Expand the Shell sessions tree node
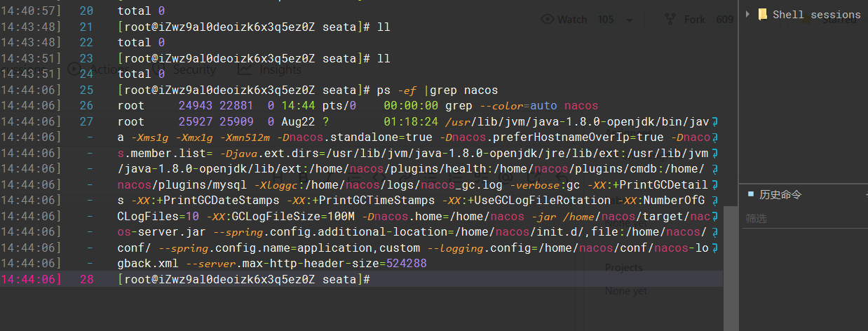The width and height of the screenshot is (868, 331). tap(748, 14)
